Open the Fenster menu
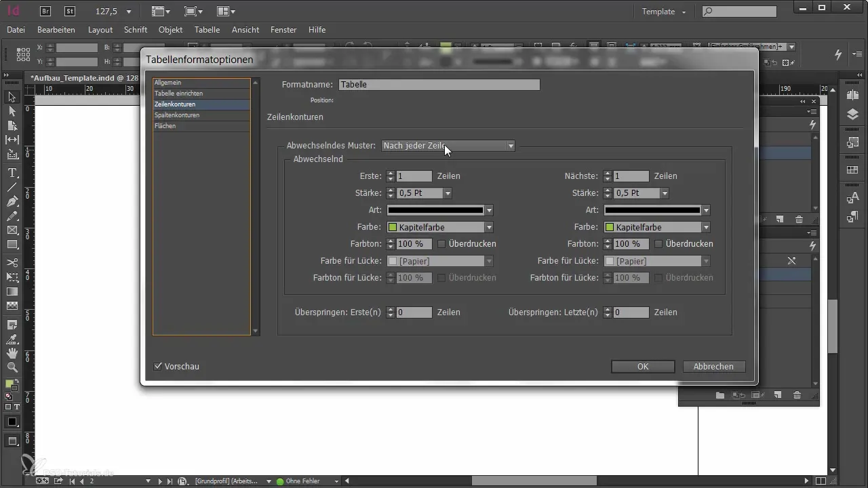 point(283,30)
